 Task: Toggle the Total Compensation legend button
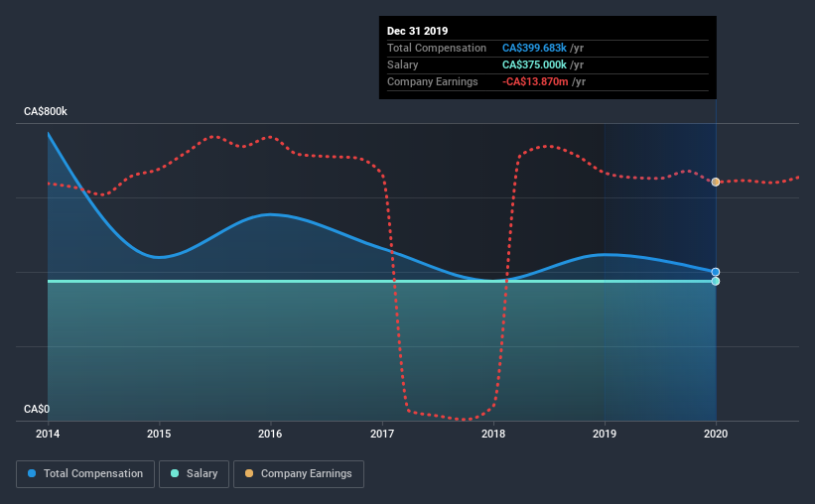[x=85, y=474]
